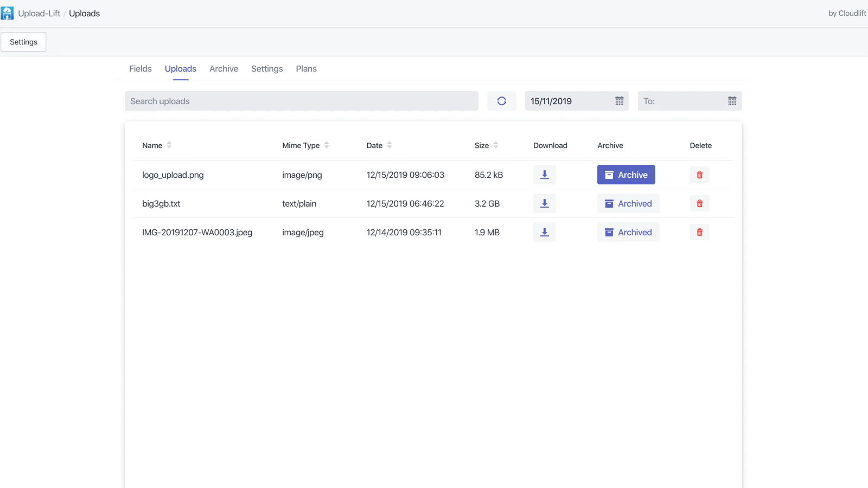Download the logo_upload.png file
This screenshot has width=868, height=488.
tap(544, 175)
